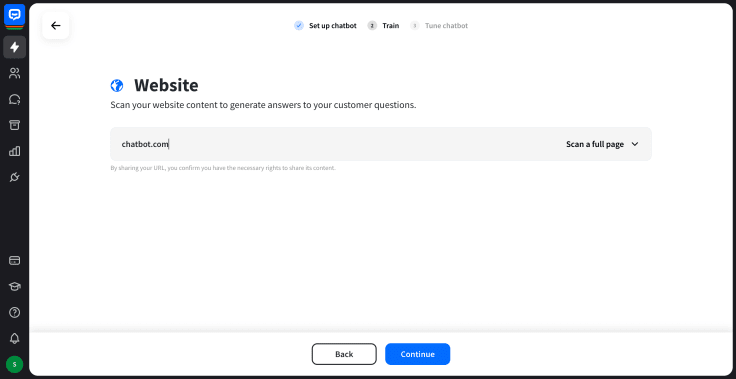Open the archives box icon

[15, 125]
